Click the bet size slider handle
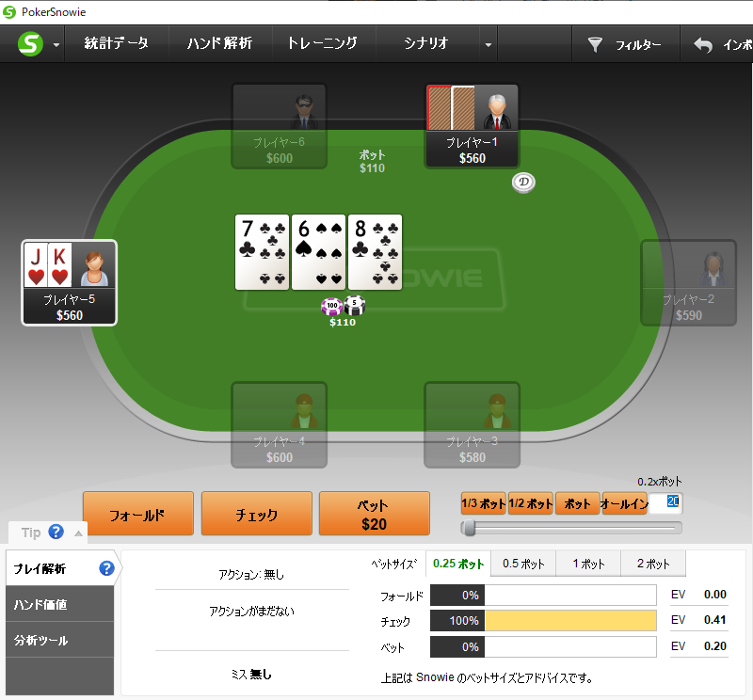 469,528
